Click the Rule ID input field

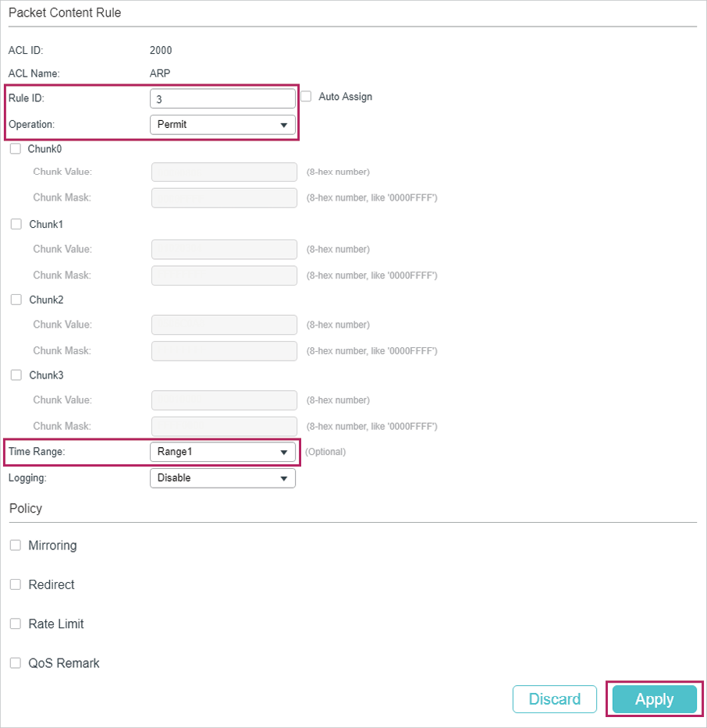point(223,99)
